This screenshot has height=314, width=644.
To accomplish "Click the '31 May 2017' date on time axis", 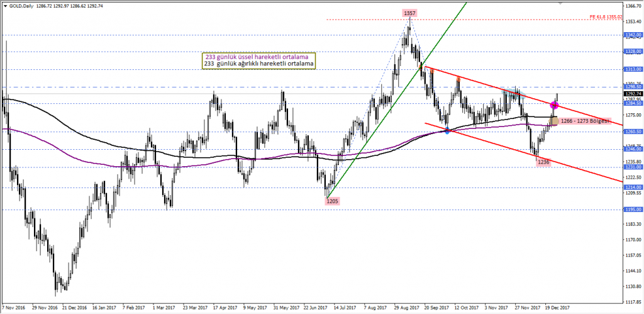I will (286, 308).
